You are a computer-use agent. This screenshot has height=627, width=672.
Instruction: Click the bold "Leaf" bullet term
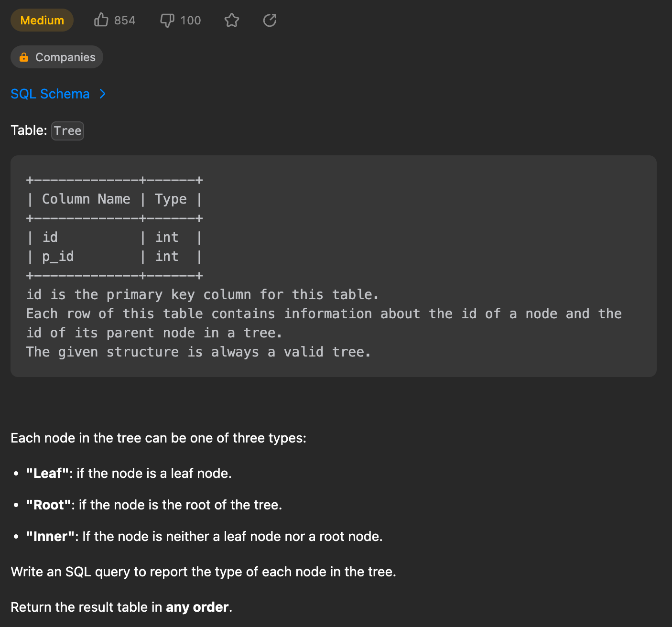coord(47,473)
